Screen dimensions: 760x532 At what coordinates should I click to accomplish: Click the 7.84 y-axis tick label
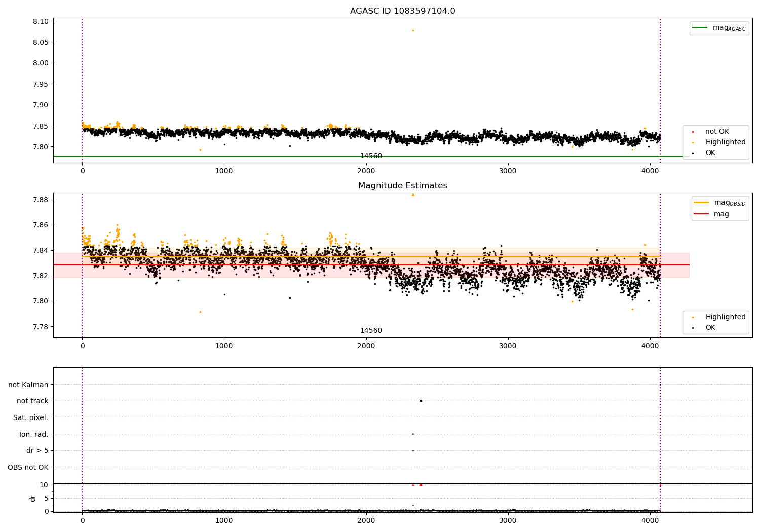41,250
